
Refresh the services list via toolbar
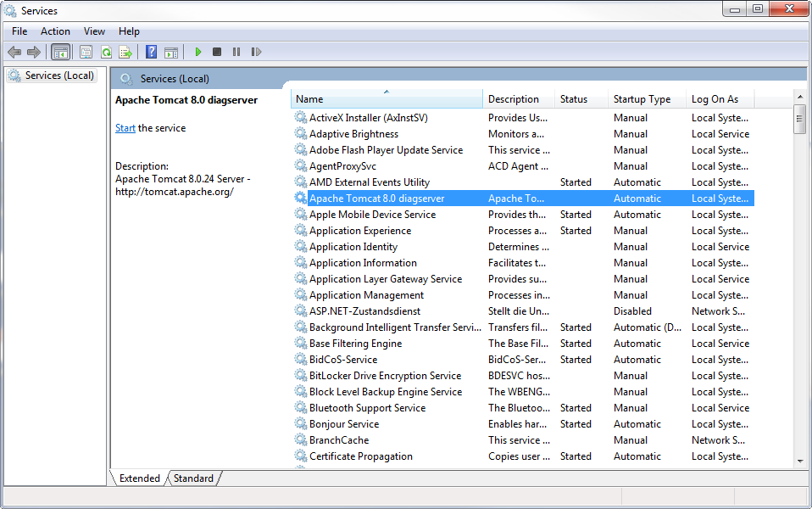(x=106, y=52)
